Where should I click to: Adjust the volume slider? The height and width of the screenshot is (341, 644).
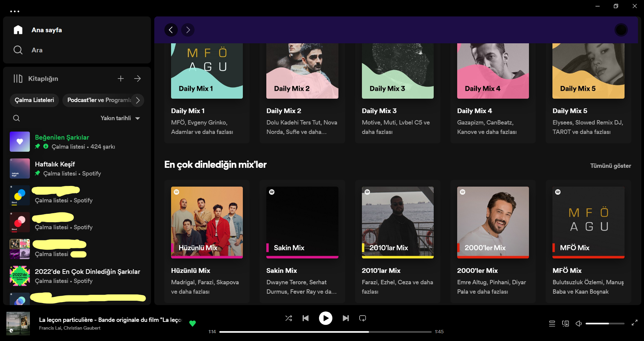pos(605,324)
